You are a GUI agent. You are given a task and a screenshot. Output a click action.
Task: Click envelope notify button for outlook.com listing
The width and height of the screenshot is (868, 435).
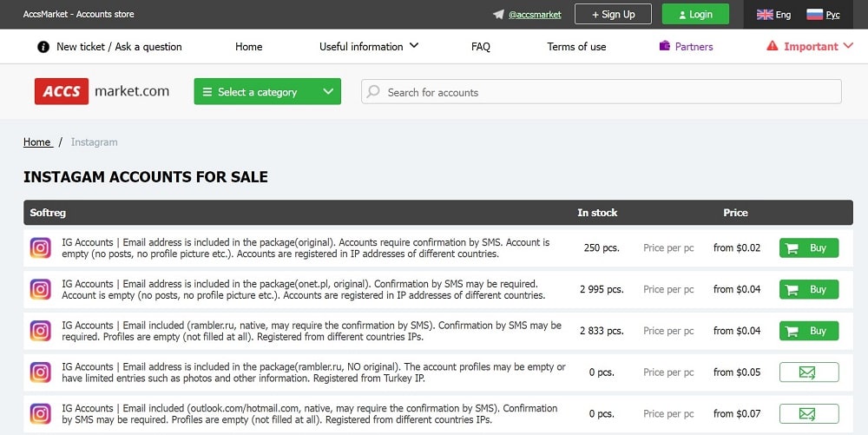tap(809, 414)
